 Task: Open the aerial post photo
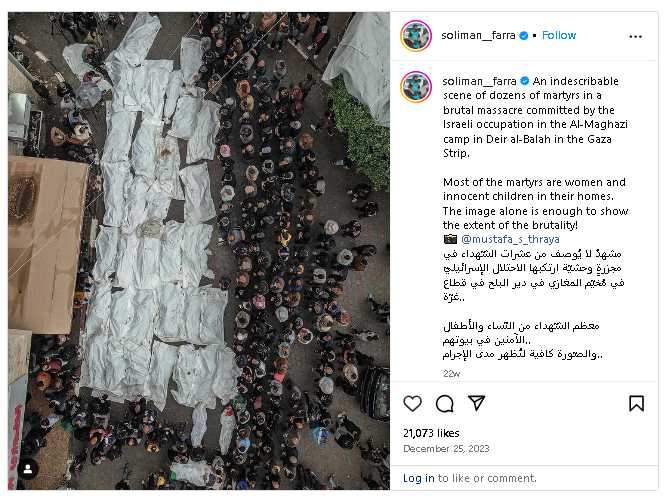point(199,251)
